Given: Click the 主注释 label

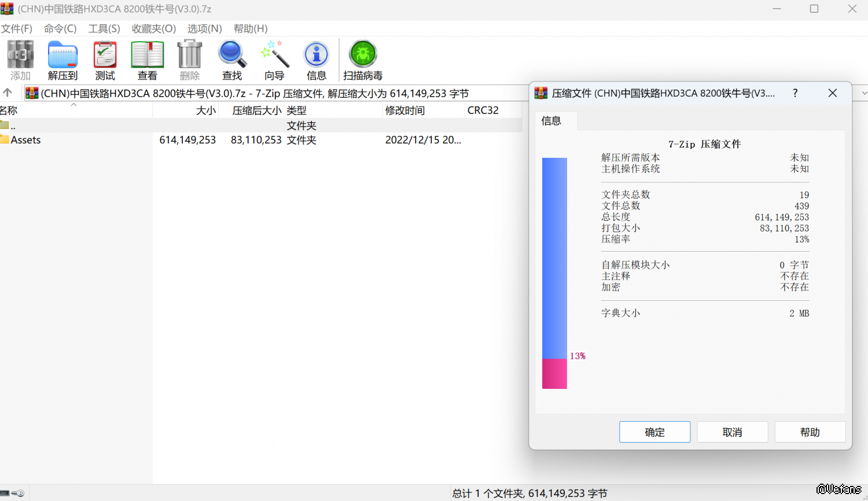Looking at the screenshot, I should pos(616,276).
